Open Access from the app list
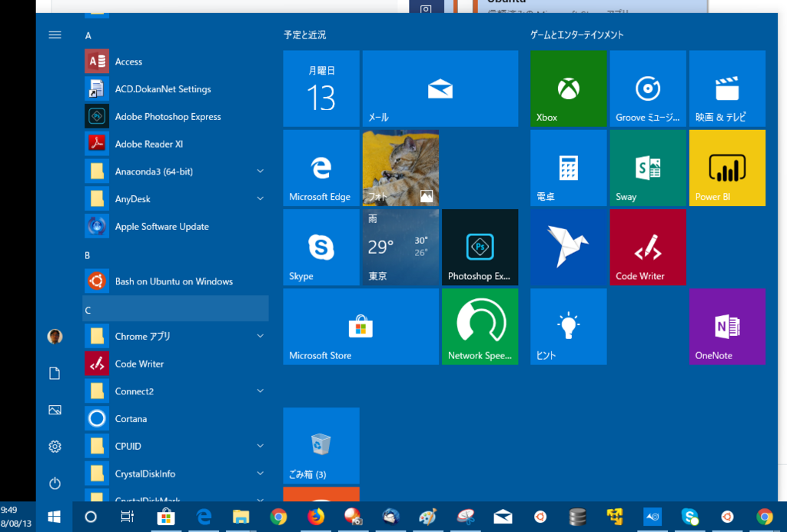The height and width of the screenshot is (532, 787). 176,62
